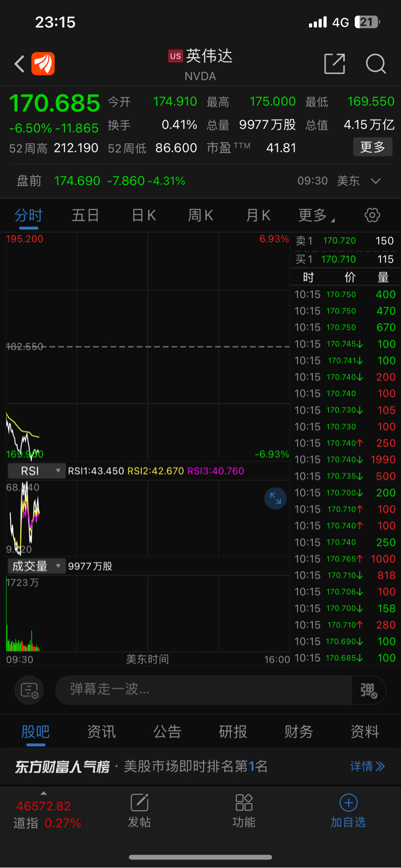Switch to the 月K chart tab

258,215
